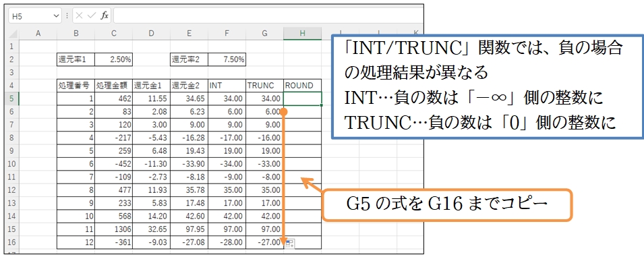Click the select-all corner triangle

(x=13, y=34)
